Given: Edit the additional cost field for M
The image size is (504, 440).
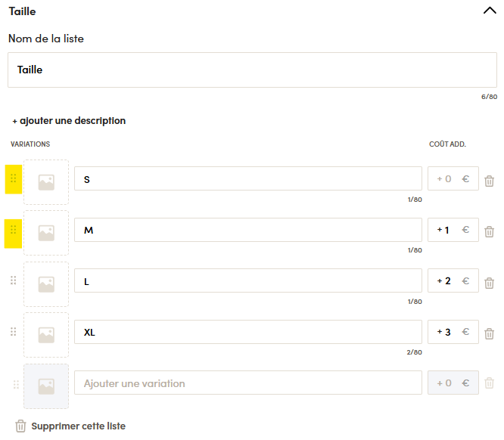Looking at the screenshot, I should [x=453, y=230].
